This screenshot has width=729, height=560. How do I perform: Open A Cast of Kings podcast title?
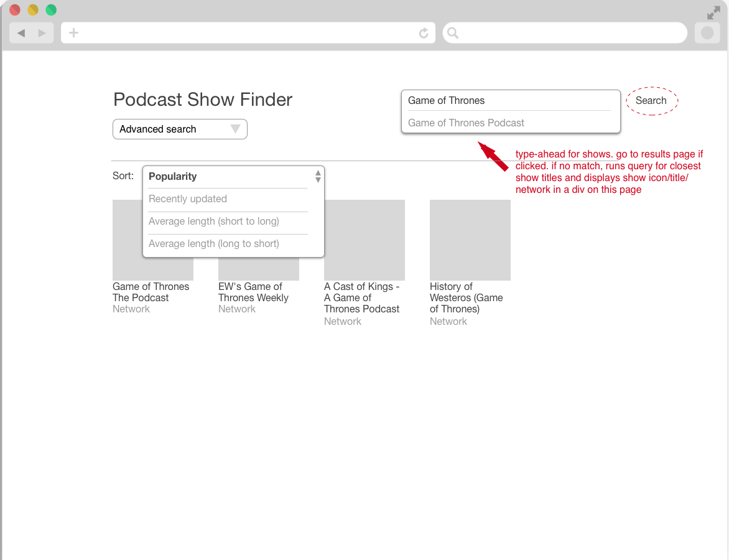pyautogui.click(x=362, y=297)
